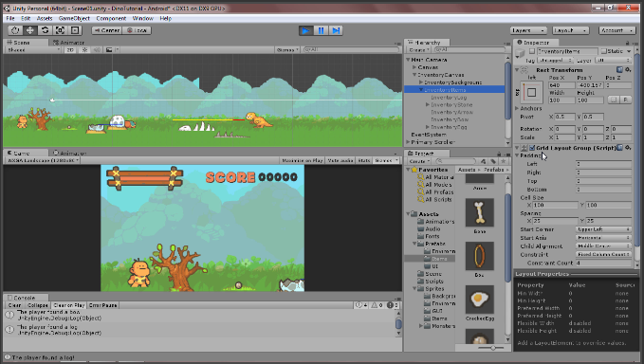Open the Component menu
644x364 pixels.
111,18
